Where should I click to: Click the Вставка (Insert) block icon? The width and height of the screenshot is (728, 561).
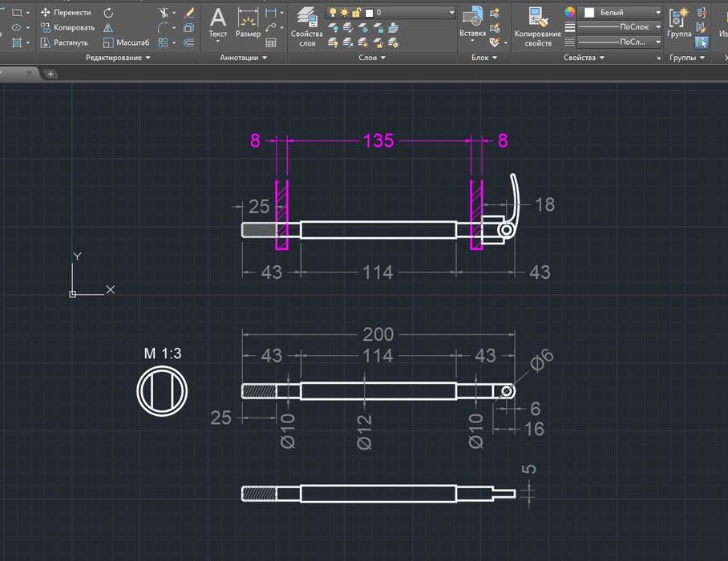click(473, 22)
